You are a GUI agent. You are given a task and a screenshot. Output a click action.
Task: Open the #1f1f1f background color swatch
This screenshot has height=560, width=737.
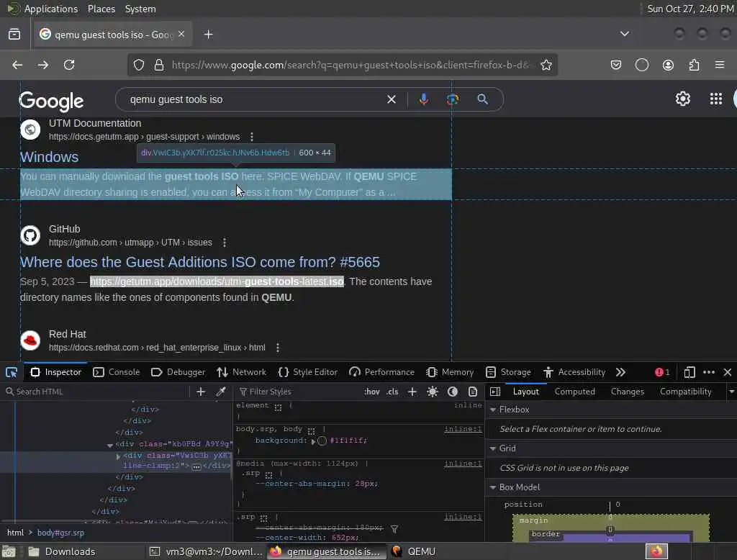(322, 441)
